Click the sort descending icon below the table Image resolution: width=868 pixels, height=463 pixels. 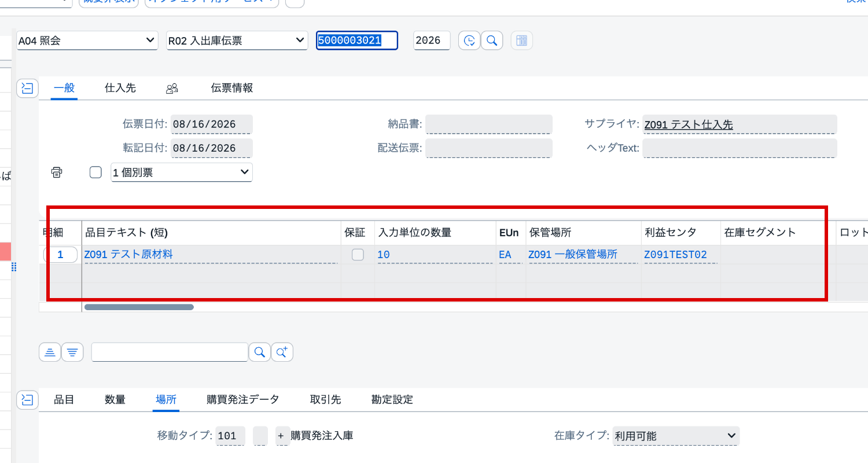72,352
